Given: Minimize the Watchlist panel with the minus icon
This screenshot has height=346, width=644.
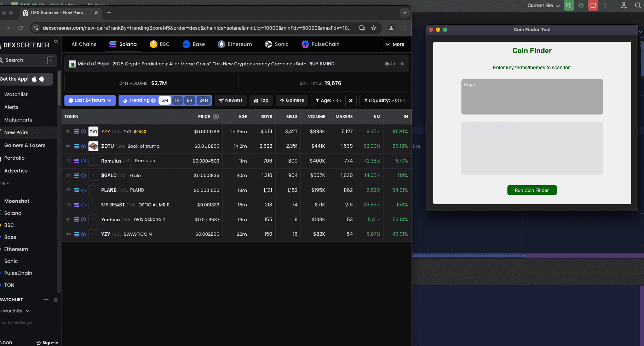Looking at the screenshot, I should click(x=46, y=300).
